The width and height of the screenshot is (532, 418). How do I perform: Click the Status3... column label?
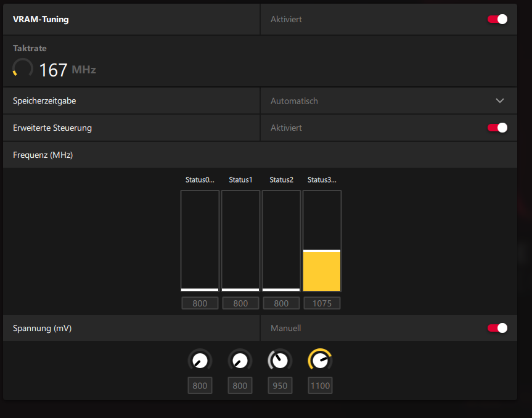pos(322,180)
